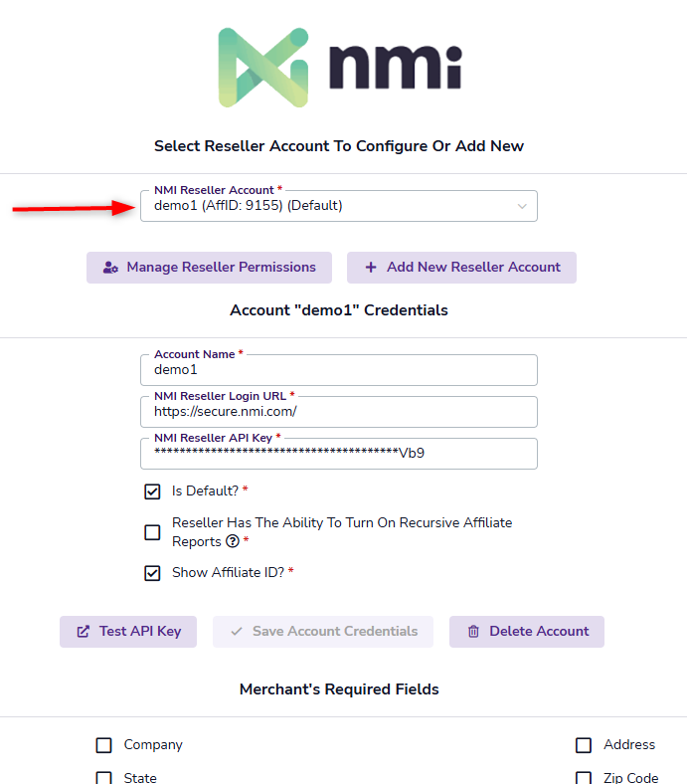Image resolution: width=687 pixels, height=784 pixels.
Task: Tick the Zip Code required field
Action: pyautogui.click(x=584, y=778)
